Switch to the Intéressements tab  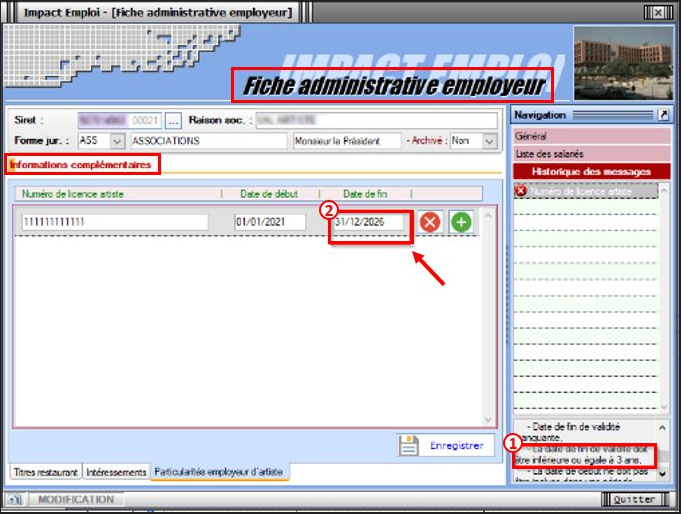point(116,472)
